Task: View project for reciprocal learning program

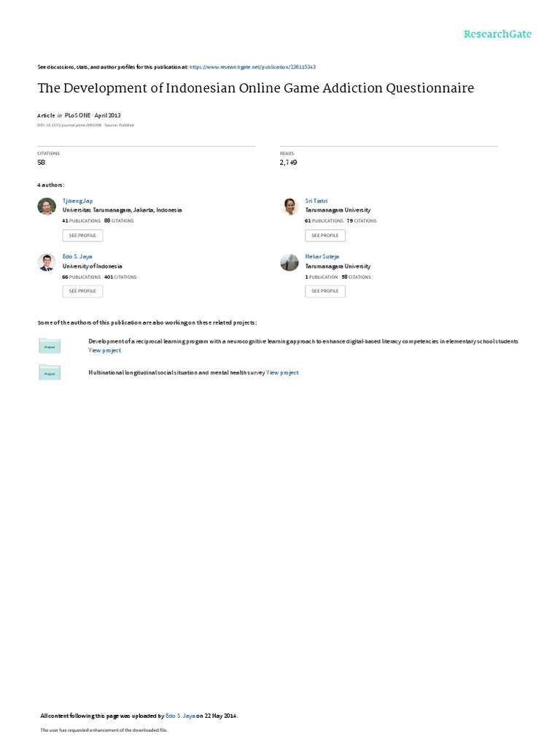Action: pos(105,351)
